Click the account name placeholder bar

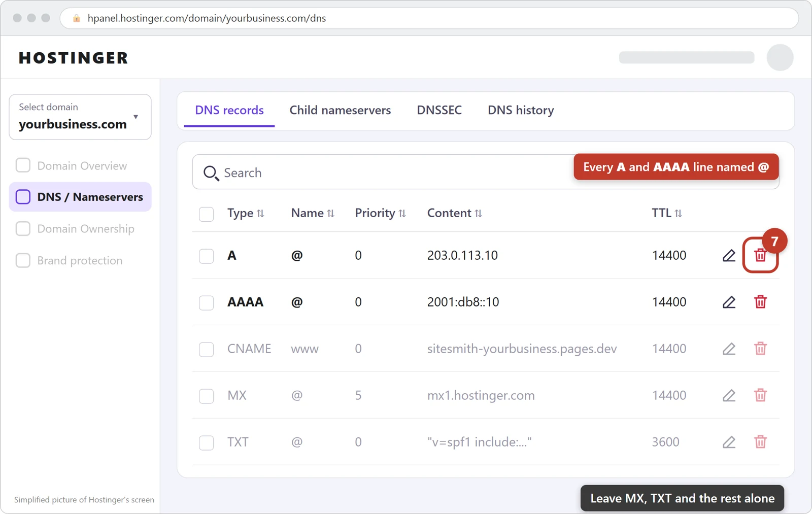(x=686, y=57)
